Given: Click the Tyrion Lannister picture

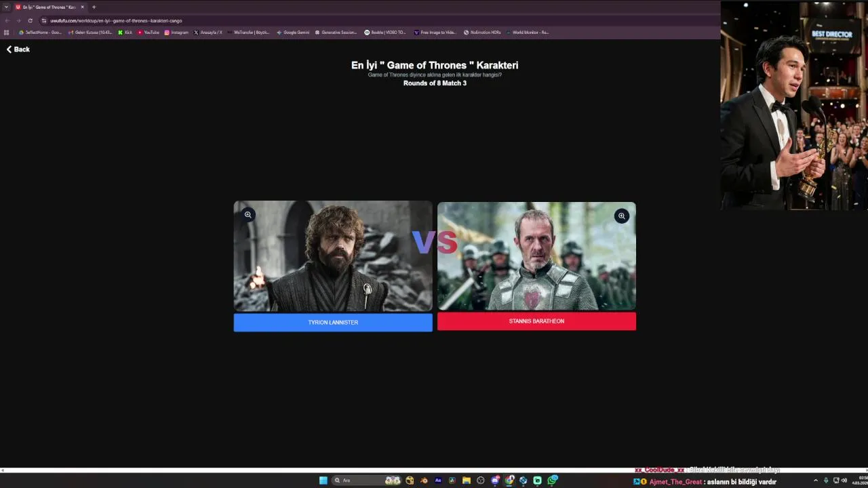Looking at the screenshot, I should (333, 256).
